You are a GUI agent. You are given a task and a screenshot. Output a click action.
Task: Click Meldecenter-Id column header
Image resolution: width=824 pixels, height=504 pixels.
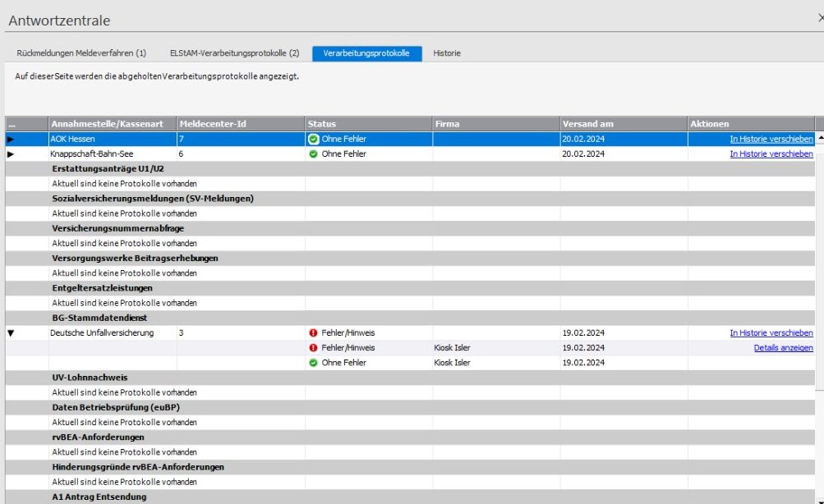tap(241, 124)
